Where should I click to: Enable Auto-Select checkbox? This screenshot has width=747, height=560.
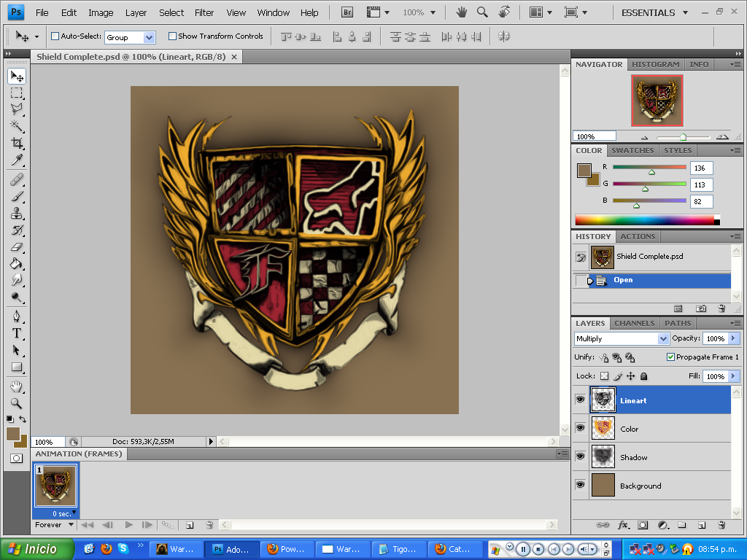pyautogui.click(x=55, y=36)
